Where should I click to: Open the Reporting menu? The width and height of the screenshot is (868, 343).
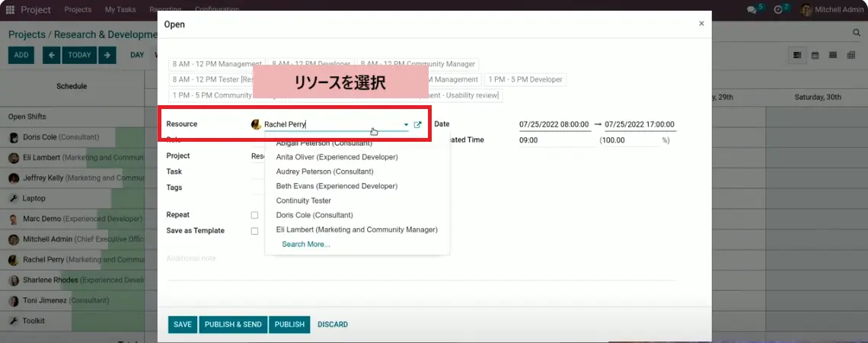coord(165,9)
